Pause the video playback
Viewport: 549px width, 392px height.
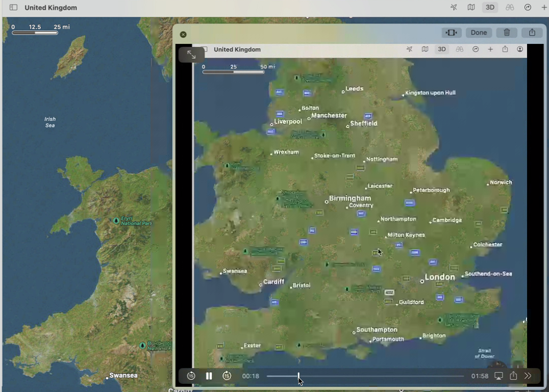[x=209, y=376]
